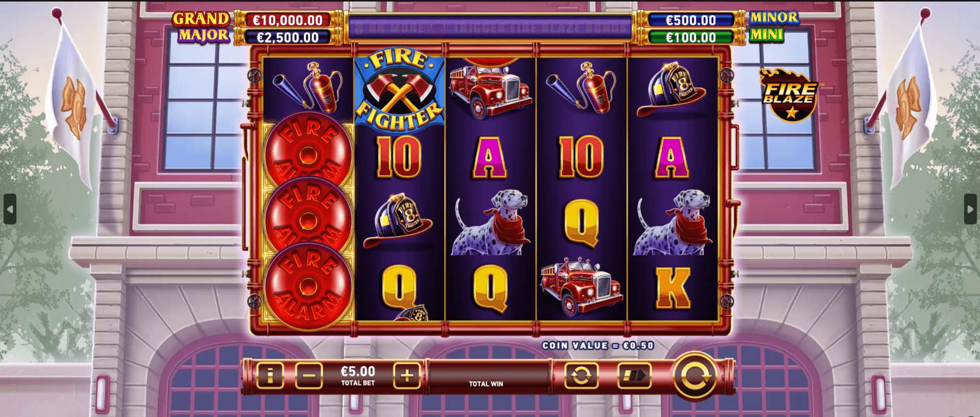The height and width of the screenshot is (417, 980).
Task: Open the autoplay settings button
Action: (x=581, y=376)
